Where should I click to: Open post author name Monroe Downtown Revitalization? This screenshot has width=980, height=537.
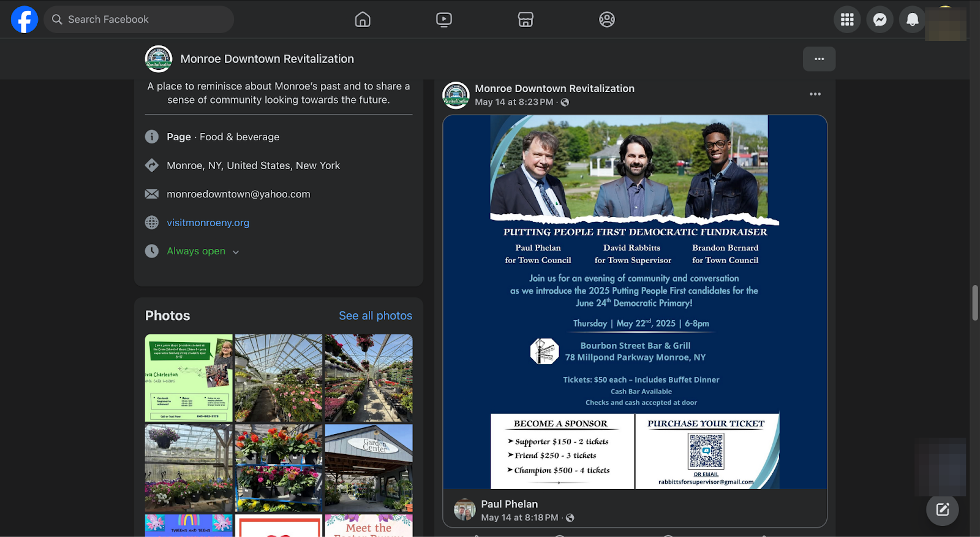pos(554,88)
